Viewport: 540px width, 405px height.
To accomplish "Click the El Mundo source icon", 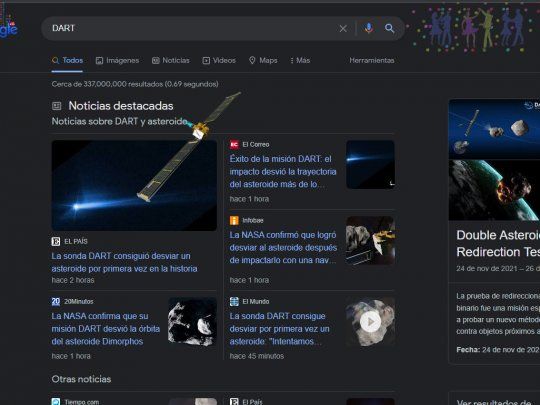I will click(234, 302).
